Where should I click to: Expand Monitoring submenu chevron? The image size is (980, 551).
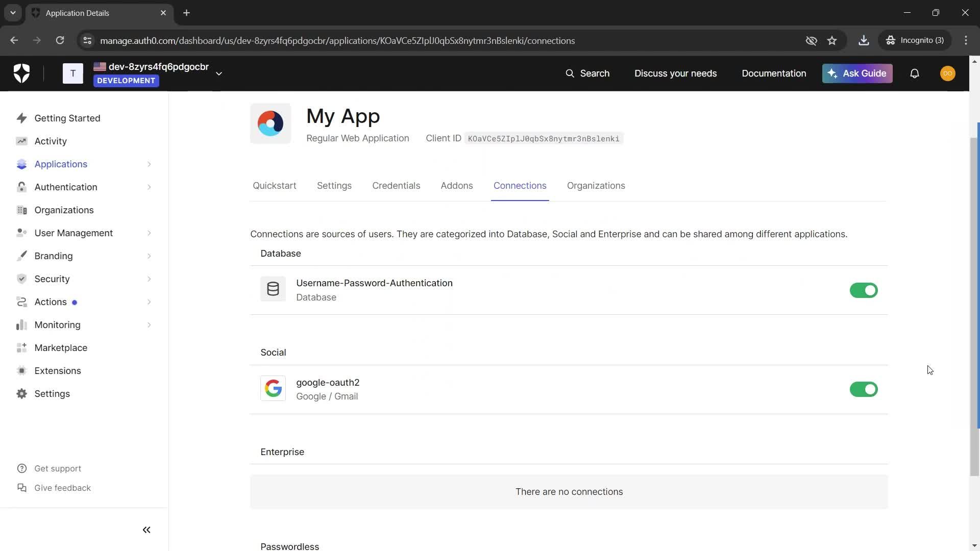(149, 325)
